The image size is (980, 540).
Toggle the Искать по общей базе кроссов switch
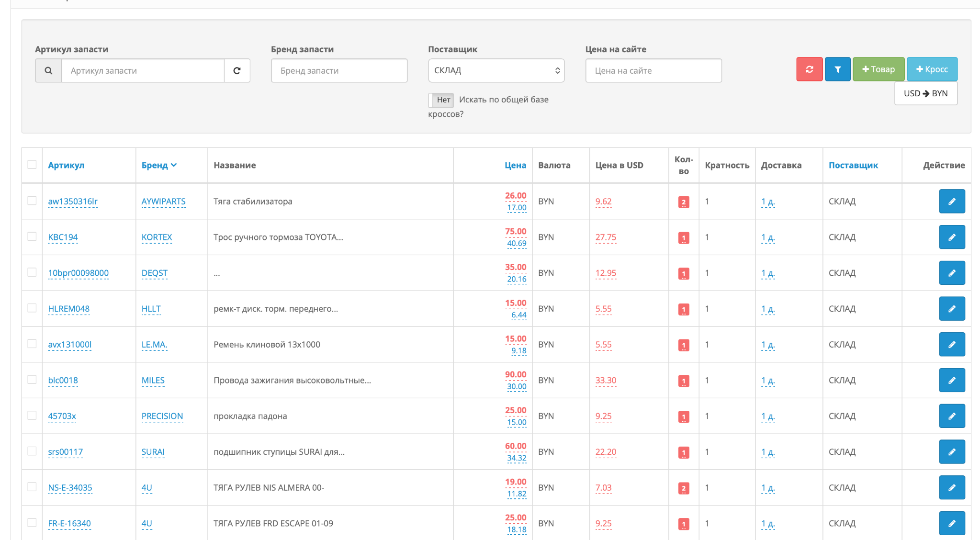[441, 100]
